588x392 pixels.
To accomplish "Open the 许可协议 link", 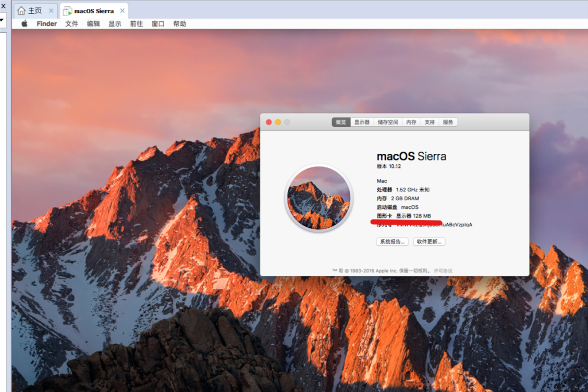I will pyautogui.click(x=443, y=271).
